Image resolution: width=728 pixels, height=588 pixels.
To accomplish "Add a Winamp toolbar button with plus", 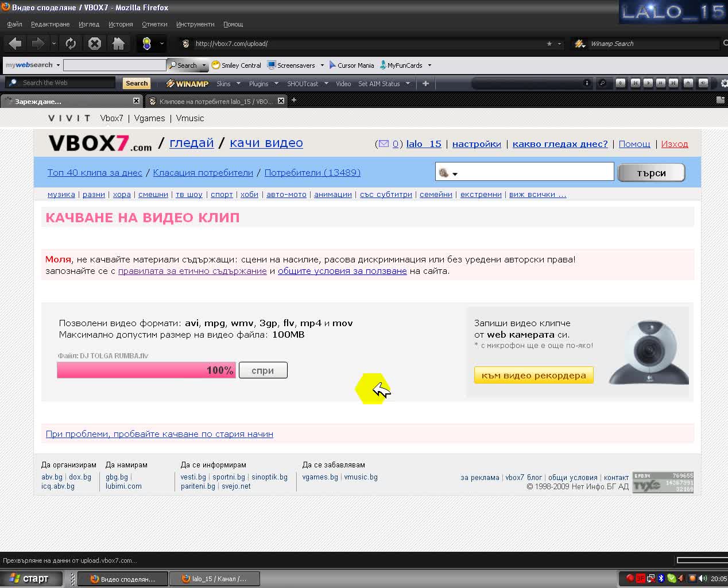I will point(425,83).
